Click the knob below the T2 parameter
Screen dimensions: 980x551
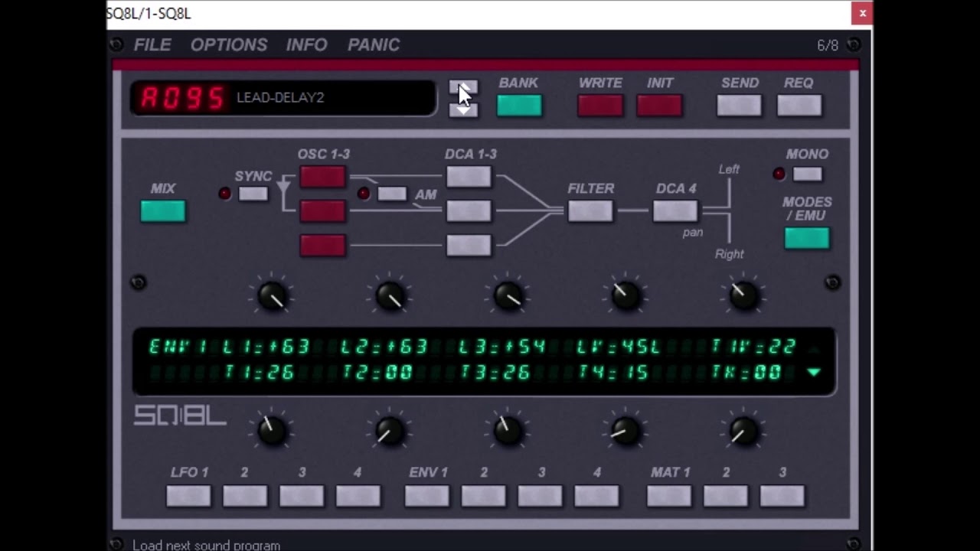[390, 432]
